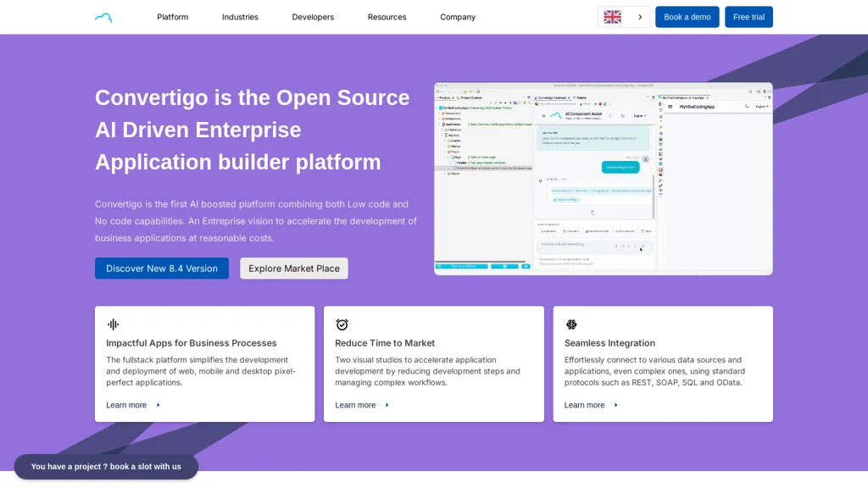Click Discover New 8.4 Version button
This screenshot has height=488, width=868.
(162, 269)
